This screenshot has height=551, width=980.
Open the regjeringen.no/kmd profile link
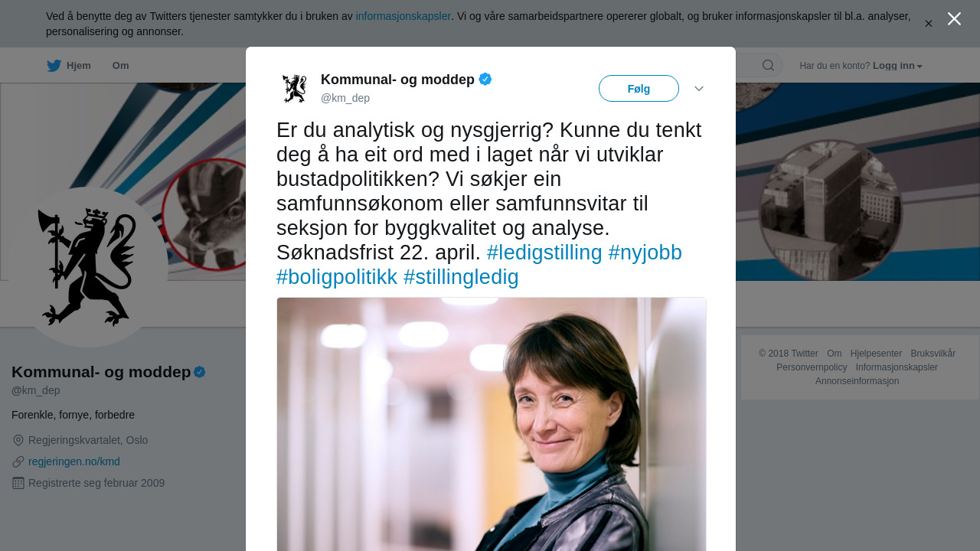[74, 461]
